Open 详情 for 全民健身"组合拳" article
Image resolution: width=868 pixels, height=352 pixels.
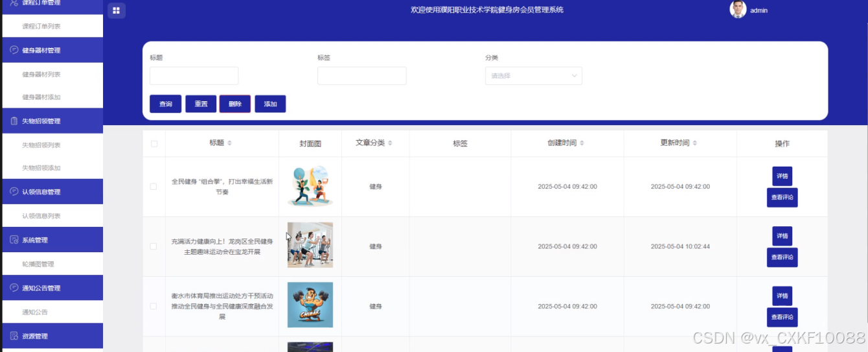tap(782, 176)
